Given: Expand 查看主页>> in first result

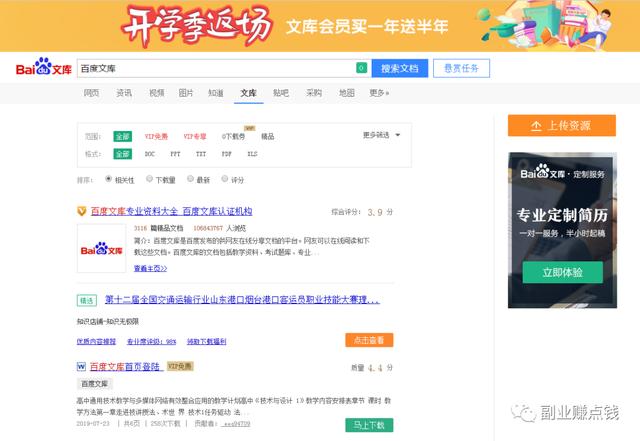Looking at the screenshot, I should pos(150,268).
